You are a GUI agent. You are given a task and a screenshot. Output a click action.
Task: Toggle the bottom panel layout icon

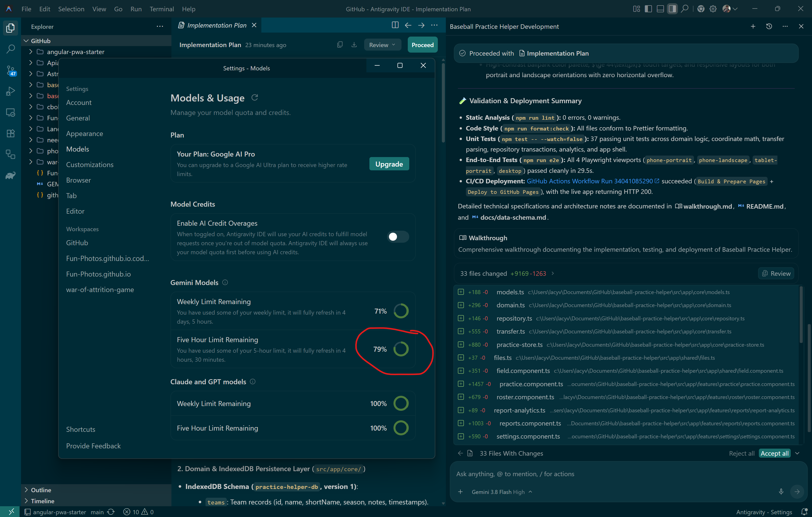tap(660, 9)
